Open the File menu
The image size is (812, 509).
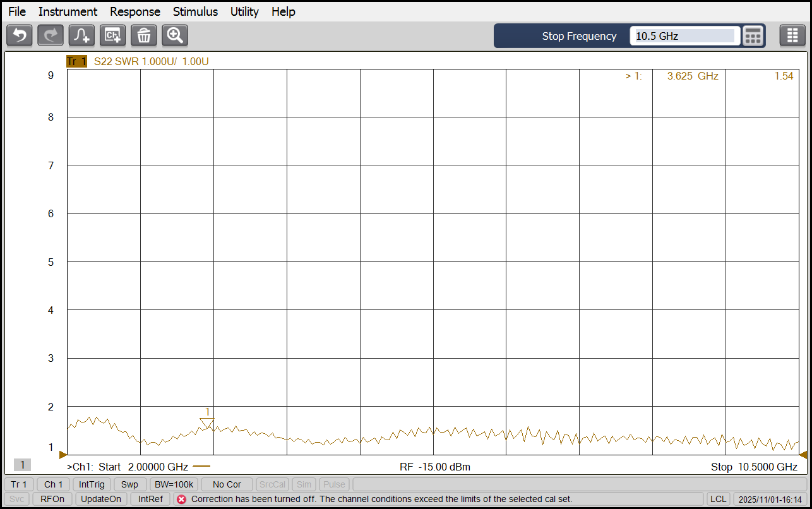click(x=17, y=11)
